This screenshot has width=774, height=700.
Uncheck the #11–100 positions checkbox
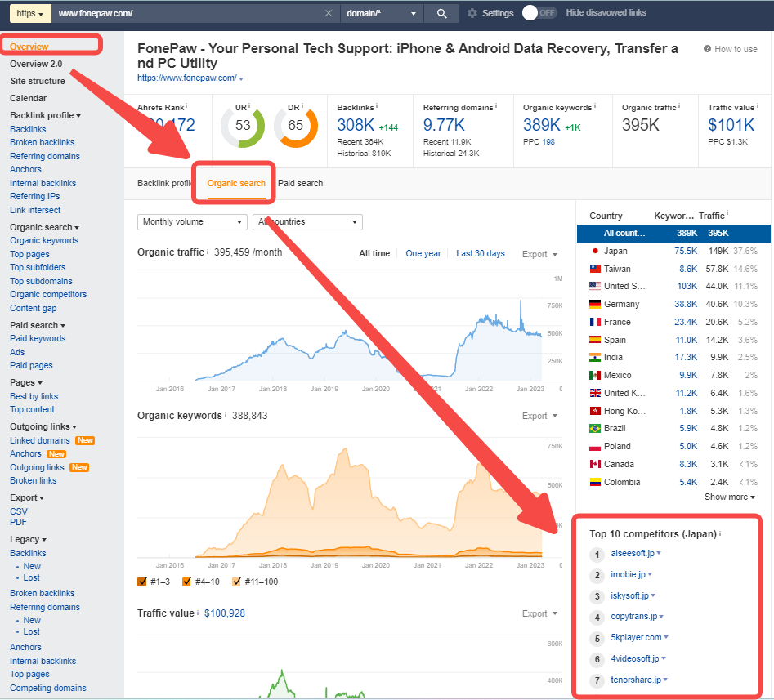coord(236,582)
